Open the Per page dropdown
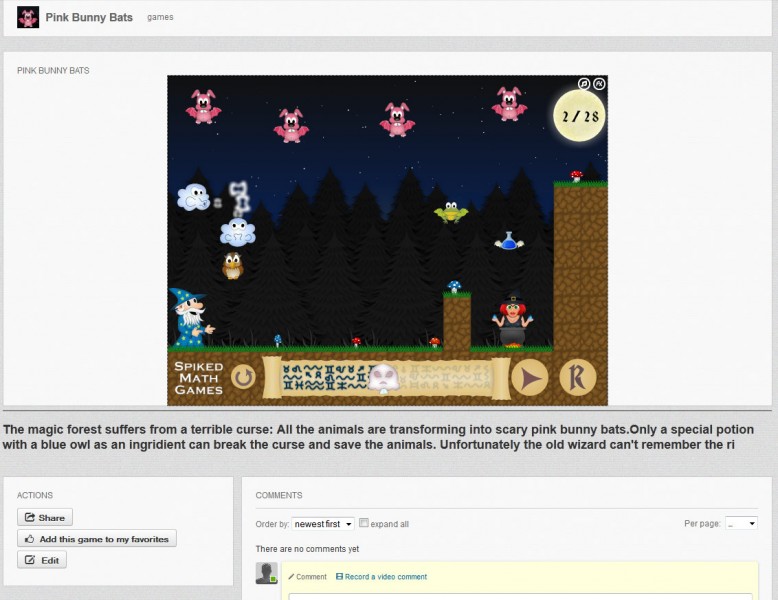 pyautogui.click(x=741, y=523)
